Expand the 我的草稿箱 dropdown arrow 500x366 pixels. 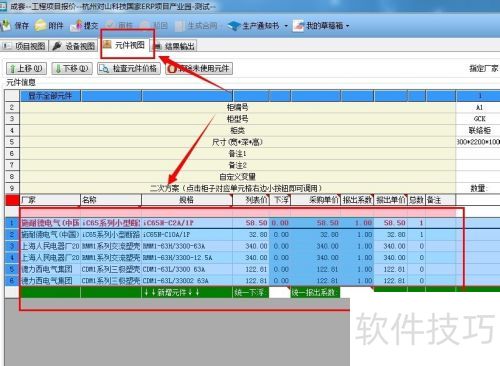(347, 26)
